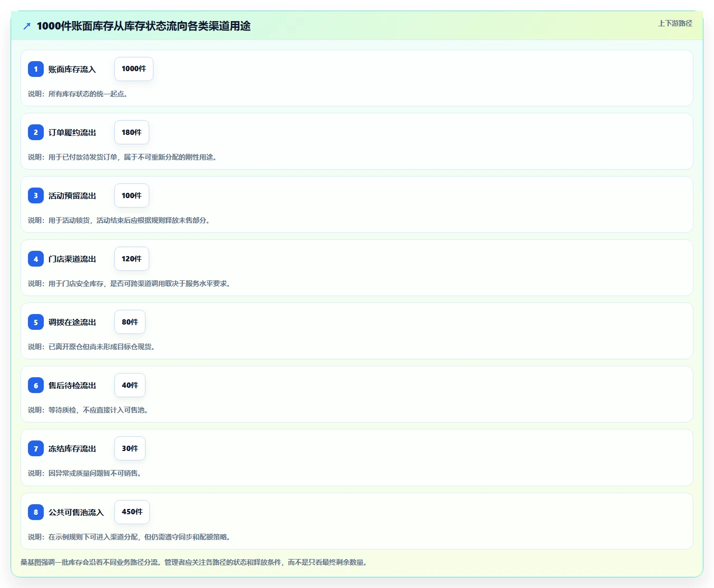Click the 40件 value chip
714x588 pixels.
(x=130, y=385)
